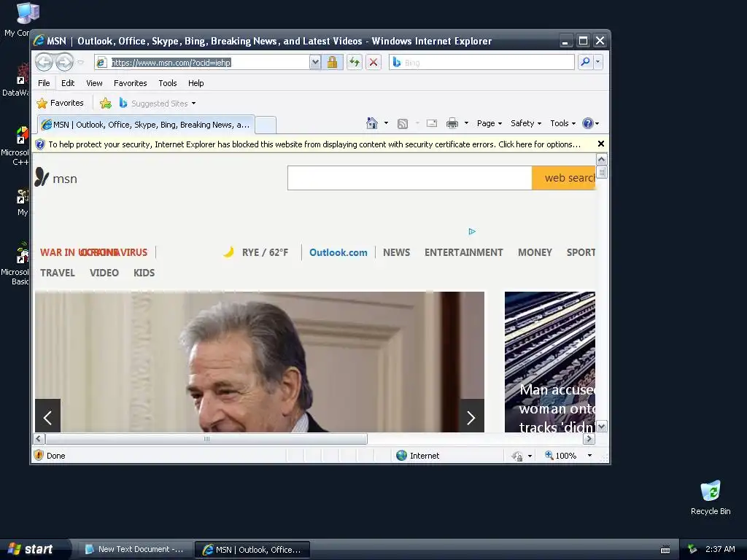Open the Page command menu

click(489, 123)
